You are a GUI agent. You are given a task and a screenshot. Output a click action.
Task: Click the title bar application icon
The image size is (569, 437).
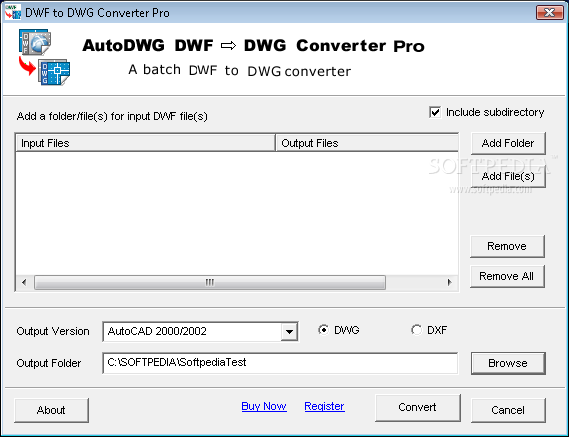13,12
